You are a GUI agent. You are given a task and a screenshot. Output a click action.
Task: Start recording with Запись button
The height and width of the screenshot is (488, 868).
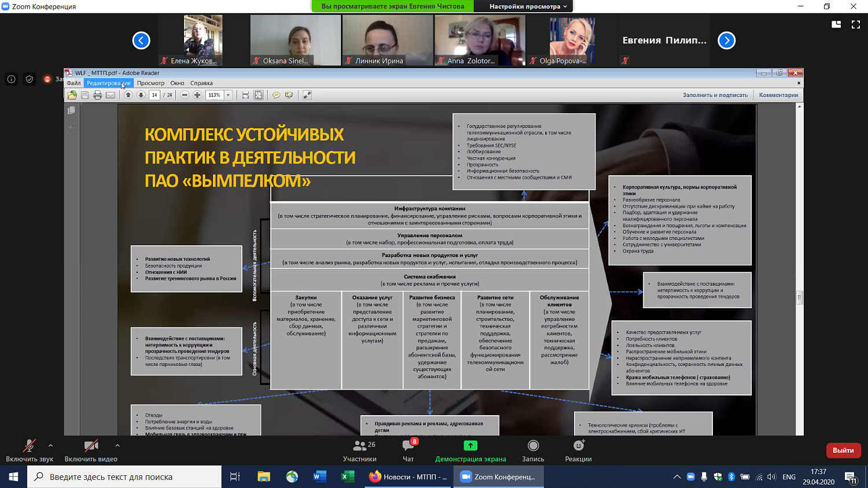533,450
